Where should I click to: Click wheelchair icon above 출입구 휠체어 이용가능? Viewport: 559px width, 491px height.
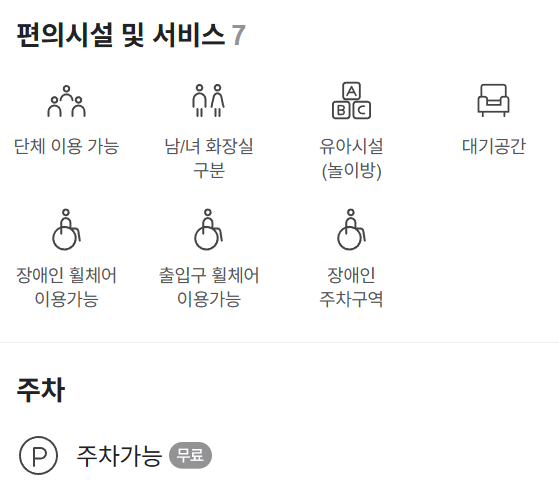click(209, 230)
